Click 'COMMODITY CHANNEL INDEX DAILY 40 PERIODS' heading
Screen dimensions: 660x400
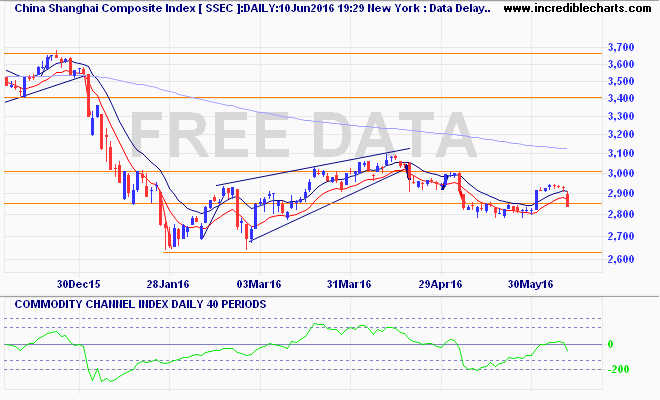[140, 304]
